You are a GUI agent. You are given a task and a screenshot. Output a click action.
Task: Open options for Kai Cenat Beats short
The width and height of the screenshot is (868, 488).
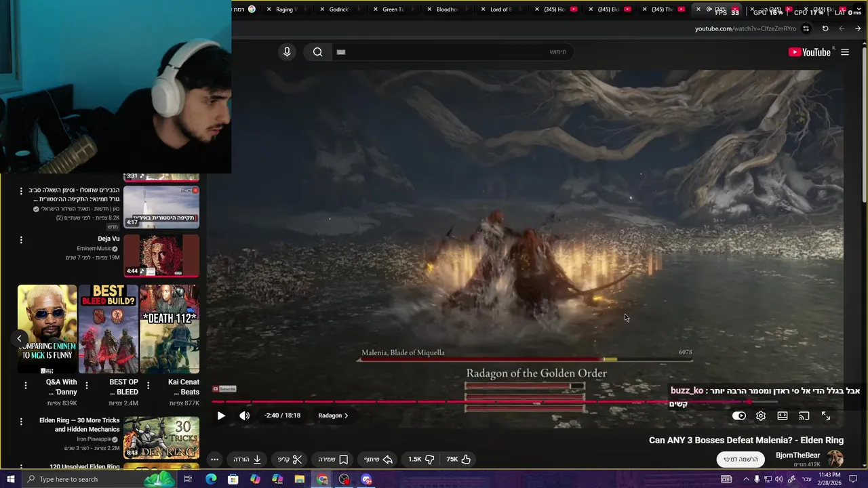coord(148,386)
